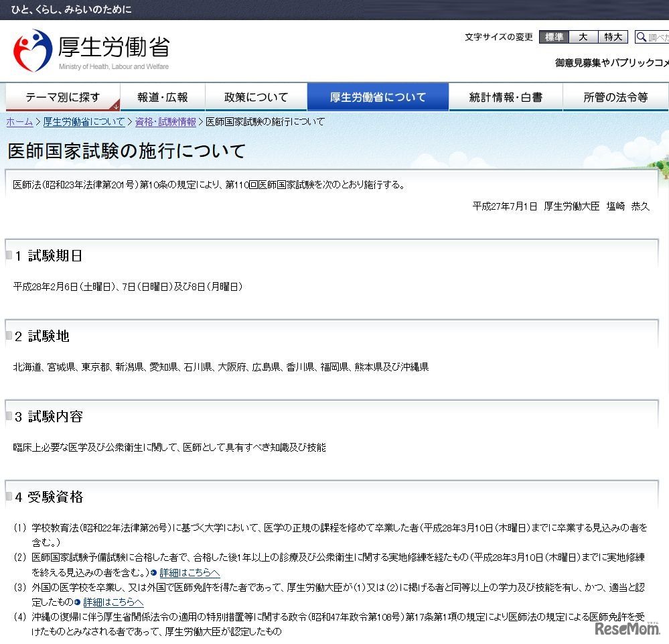The width and height of the screenshot is (669, 644).
Task: Select the 特大 text size option
Action: point(612,37)
